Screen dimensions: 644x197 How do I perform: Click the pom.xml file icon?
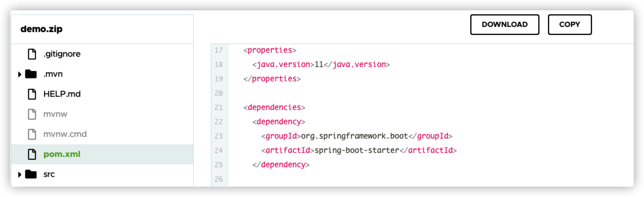pyautogui.click(x=32, y=154)
